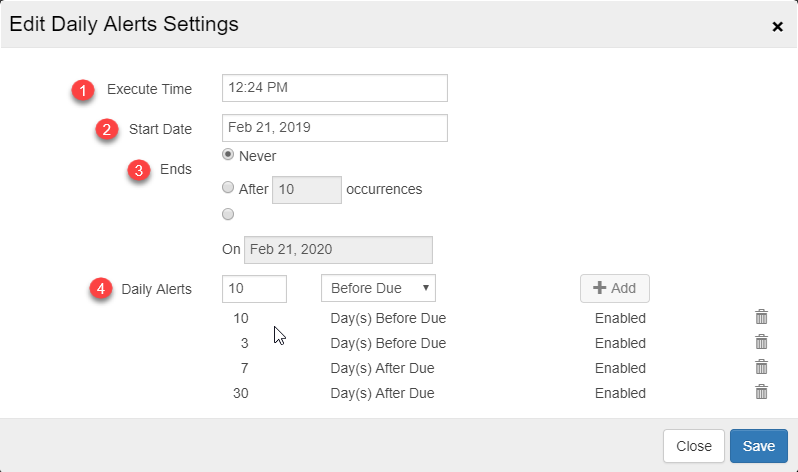Click the Daily Alerts days number field

click(254, 288)
